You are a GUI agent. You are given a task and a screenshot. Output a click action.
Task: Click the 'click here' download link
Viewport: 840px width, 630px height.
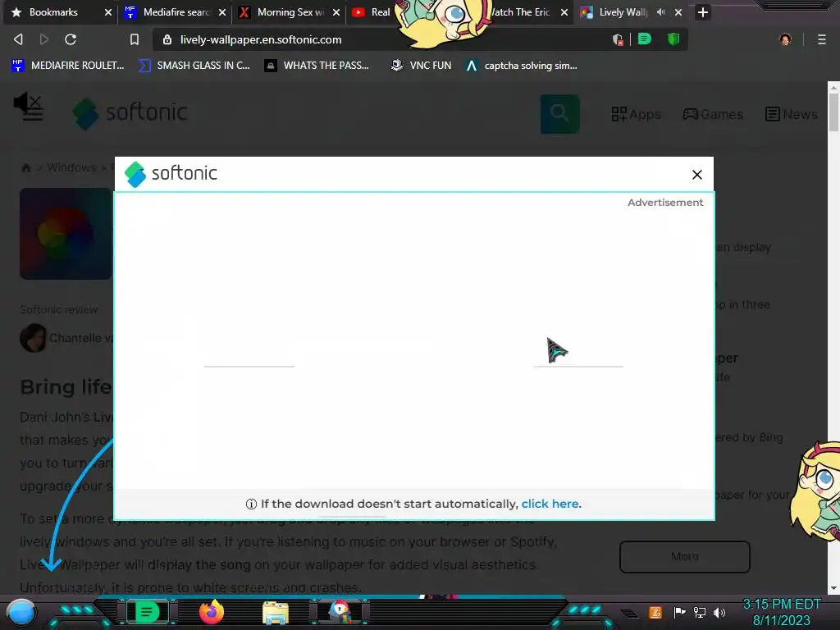[x=550, y=504]
